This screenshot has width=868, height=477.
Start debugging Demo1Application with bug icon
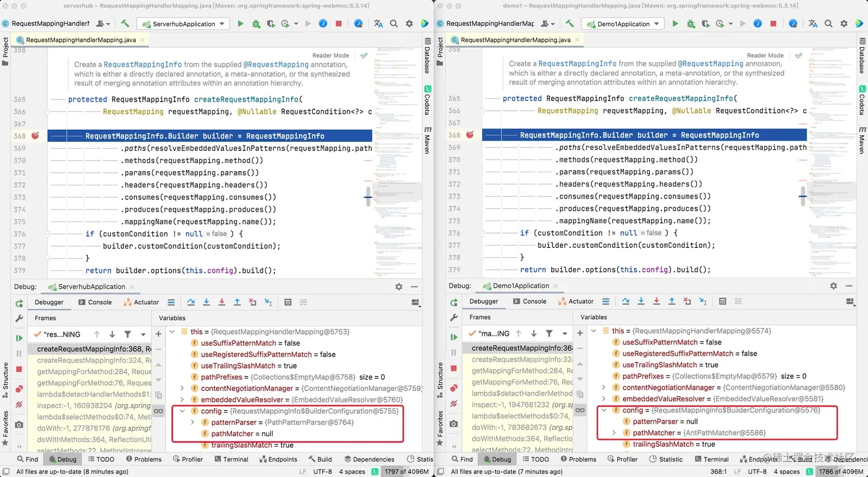coord(690,24)
